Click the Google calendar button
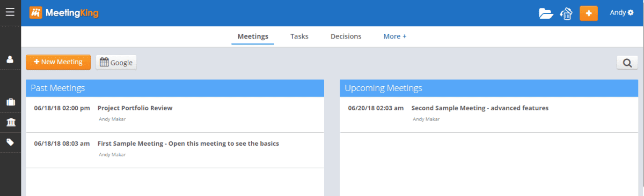 point(116,62)
